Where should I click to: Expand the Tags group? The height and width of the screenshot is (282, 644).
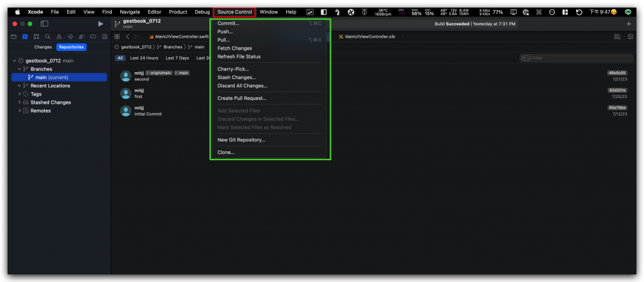[19, 94]
